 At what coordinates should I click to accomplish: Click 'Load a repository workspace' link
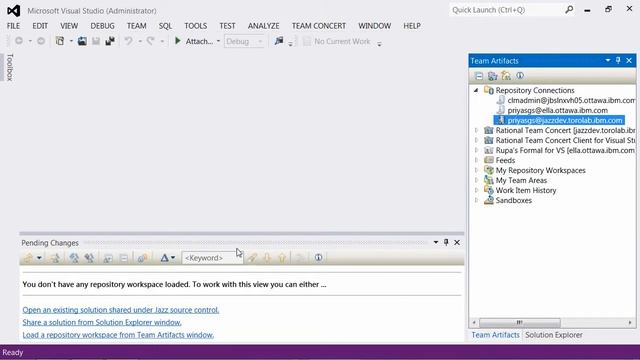point(118,335)
